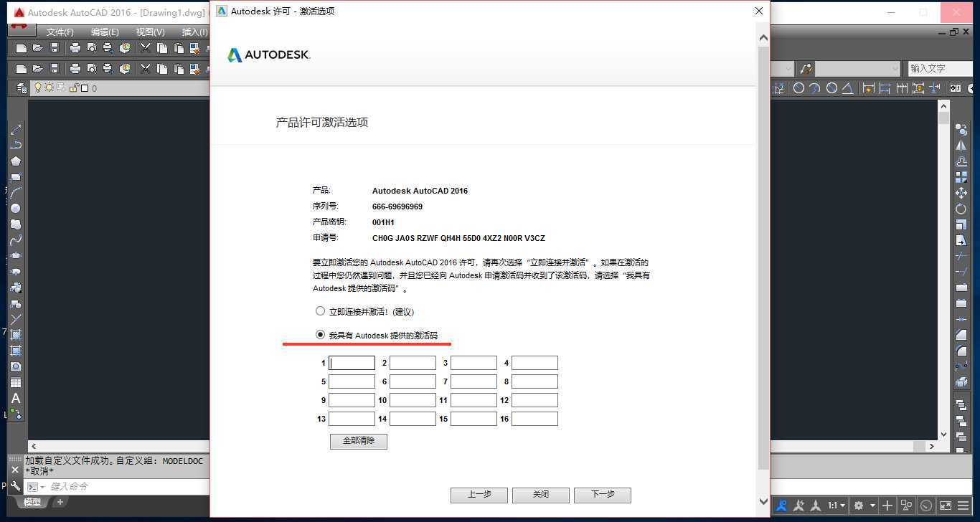
Task: Toggle layer on/off light bulb
Action: (x=39, y=87)
